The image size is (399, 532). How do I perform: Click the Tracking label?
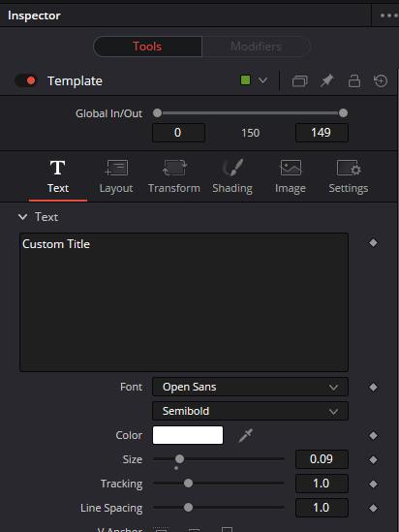coord(121,484)
